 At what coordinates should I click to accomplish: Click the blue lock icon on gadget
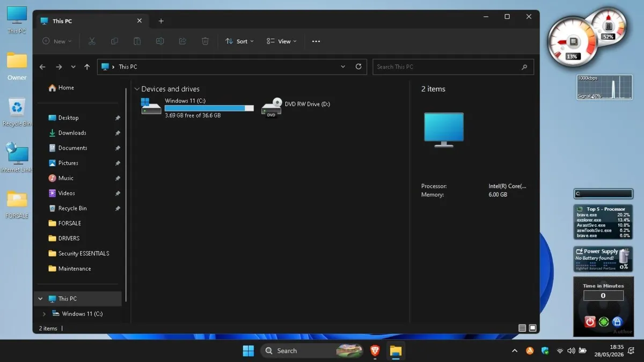(x=617, y=322)
